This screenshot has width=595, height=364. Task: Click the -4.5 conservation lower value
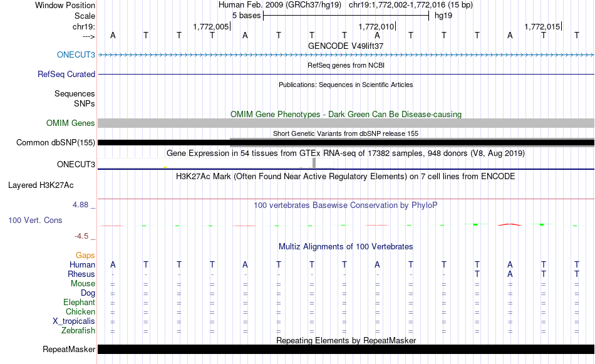coord(81,236)
